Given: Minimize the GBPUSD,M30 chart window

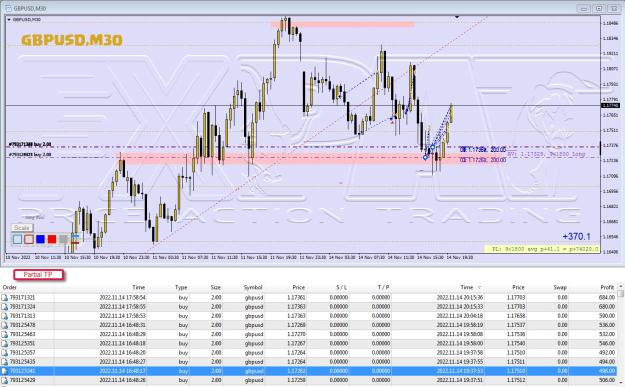Looking at the screenshot, I should pos(584,8).
